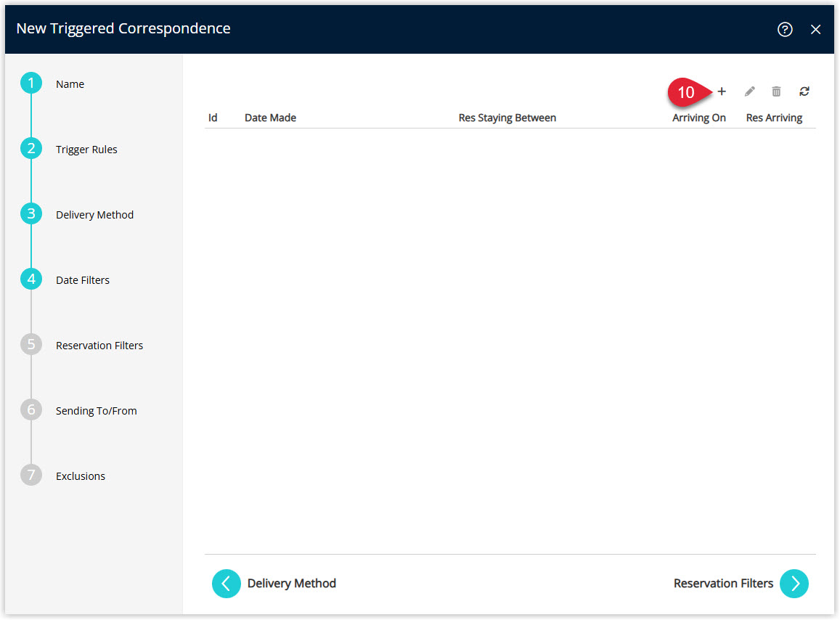Open the Sending To/From step
The image size is (840, 620).
coord(97,411)
